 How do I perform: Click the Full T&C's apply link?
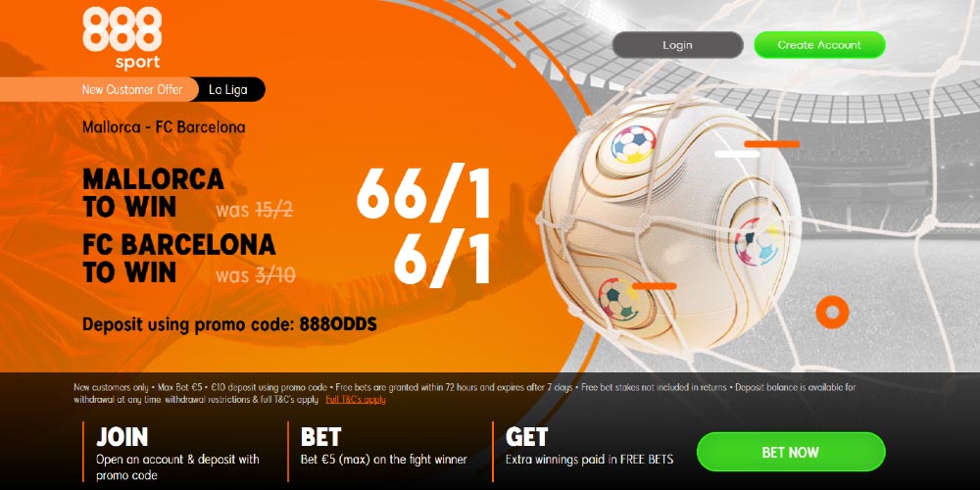pyautogui.click(x=356, y=400)
